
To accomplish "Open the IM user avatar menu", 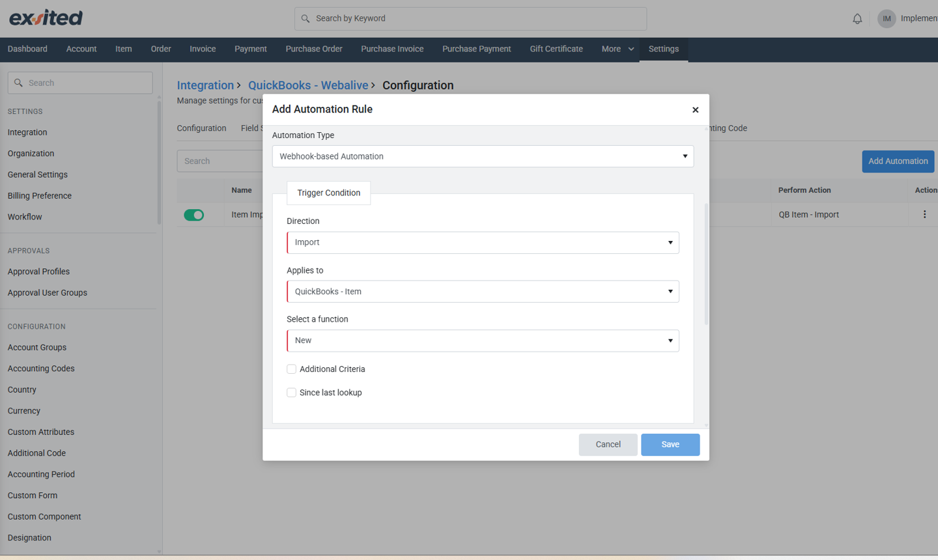I will (887, 19).
